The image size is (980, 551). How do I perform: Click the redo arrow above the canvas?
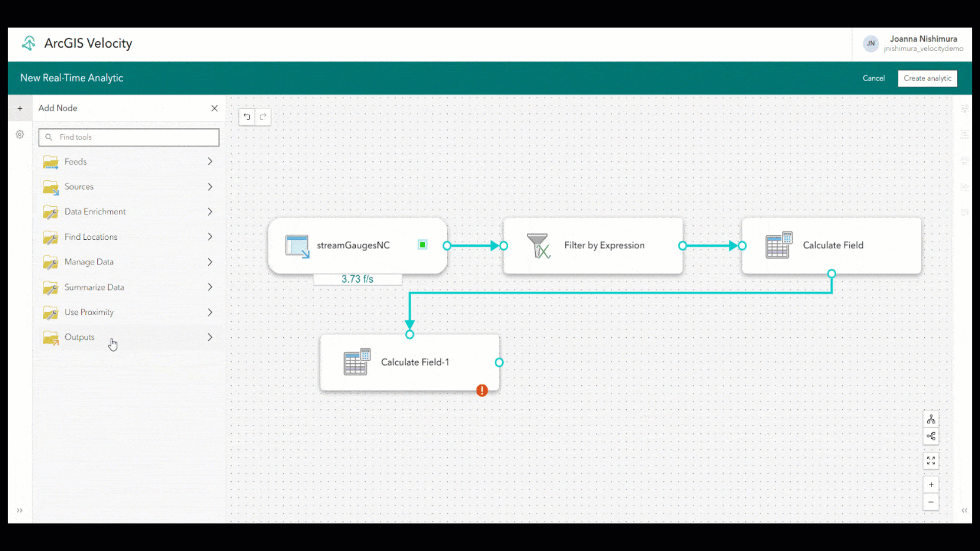pos(263,117)
